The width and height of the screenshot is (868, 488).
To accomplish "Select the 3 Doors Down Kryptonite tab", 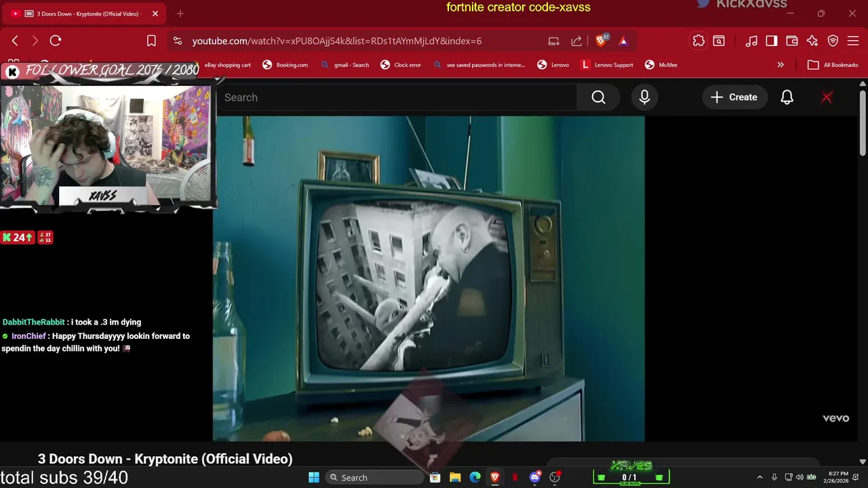I will (x=84, y=14).
